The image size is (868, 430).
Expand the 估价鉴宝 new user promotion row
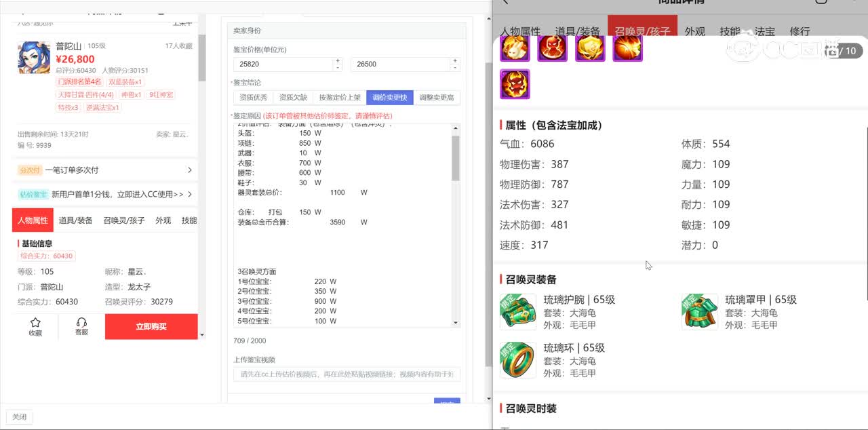(x=105, y=195)
